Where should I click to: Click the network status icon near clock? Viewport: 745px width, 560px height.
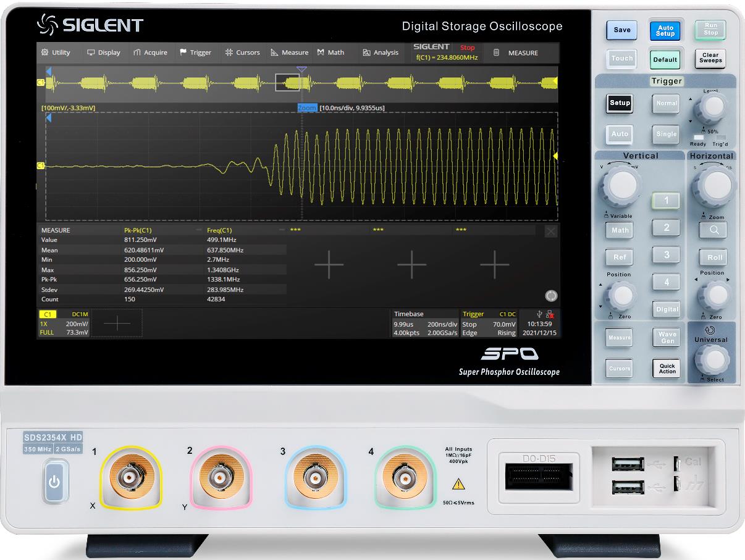tap(550, 314)
